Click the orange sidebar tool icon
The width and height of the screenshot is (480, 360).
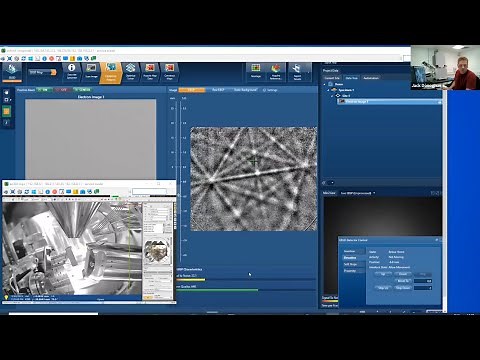coord(6,111)
